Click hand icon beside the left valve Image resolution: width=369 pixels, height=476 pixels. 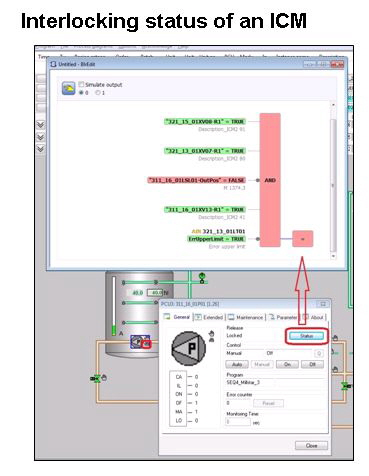click(x=104, y=378)
